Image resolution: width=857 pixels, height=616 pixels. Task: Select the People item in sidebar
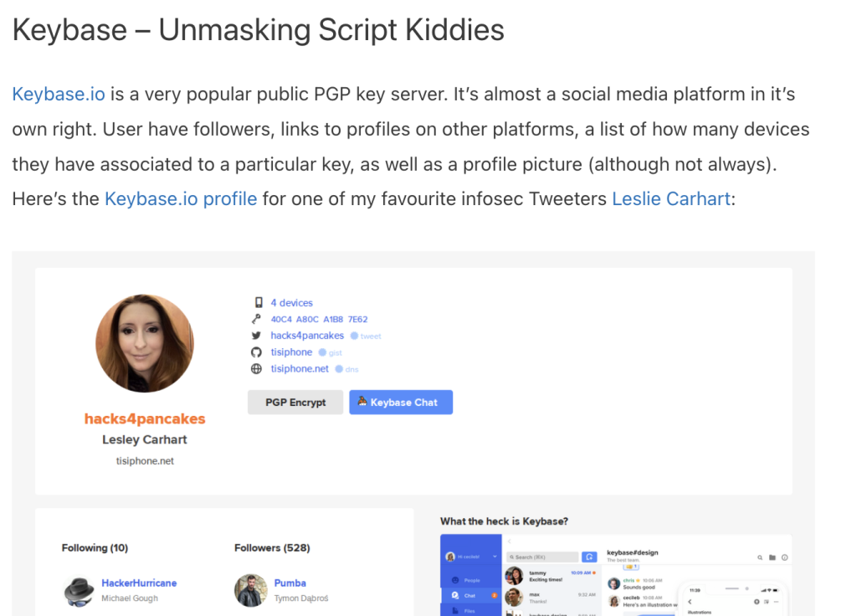(470, 579)
